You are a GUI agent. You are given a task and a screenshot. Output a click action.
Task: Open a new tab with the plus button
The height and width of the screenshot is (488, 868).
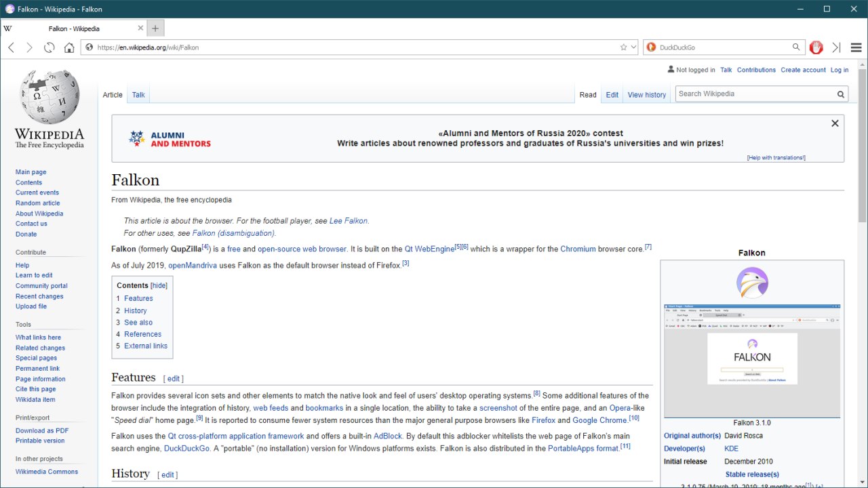155,28
